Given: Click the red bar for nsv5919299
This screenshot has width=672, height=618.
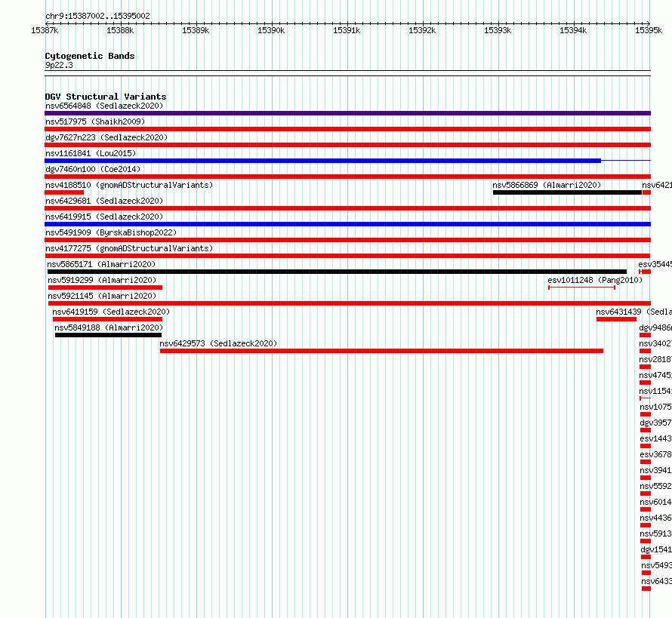Looking at the screenshot, I should [x=105, y=287].
